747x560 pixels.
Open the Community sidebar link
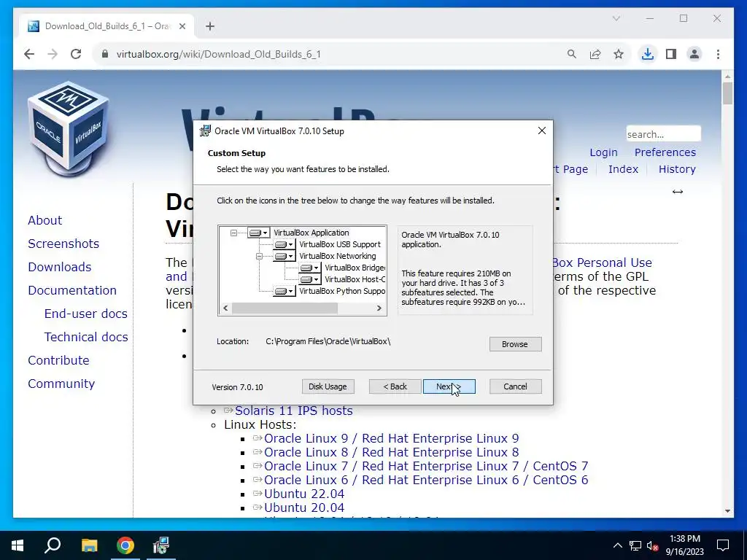pos(61,384)
